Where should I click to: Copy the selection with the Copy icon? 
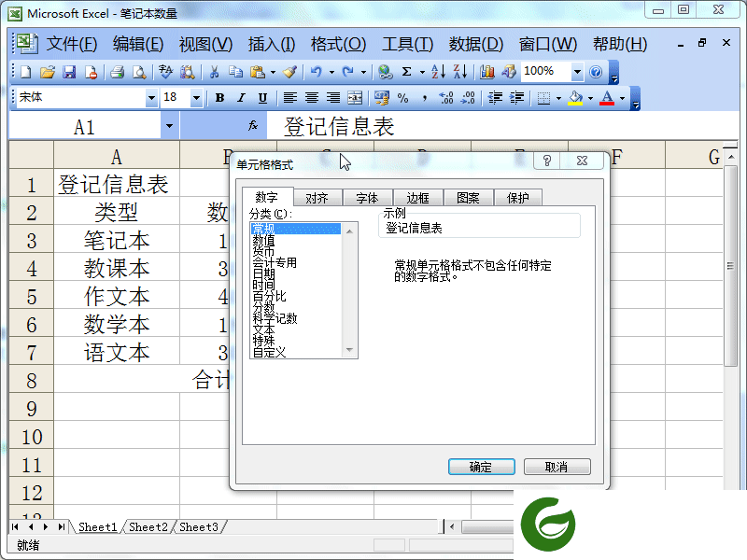pos(235,72)
